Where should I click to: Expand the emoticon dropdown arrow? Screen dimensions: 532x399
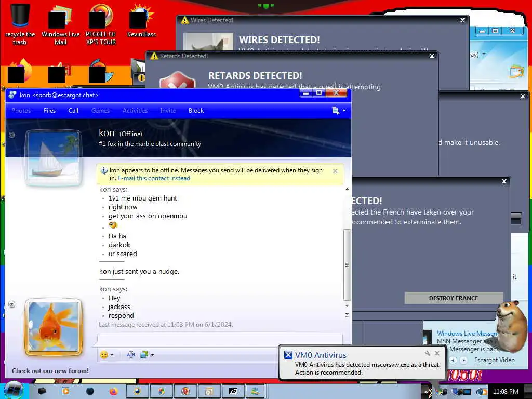[x=112, y=355]
